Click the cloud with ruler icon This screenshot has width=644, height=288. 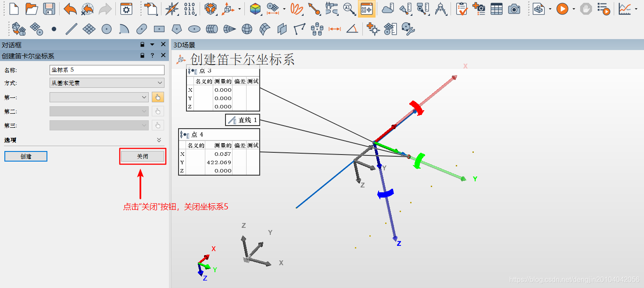tap(388, 8)
